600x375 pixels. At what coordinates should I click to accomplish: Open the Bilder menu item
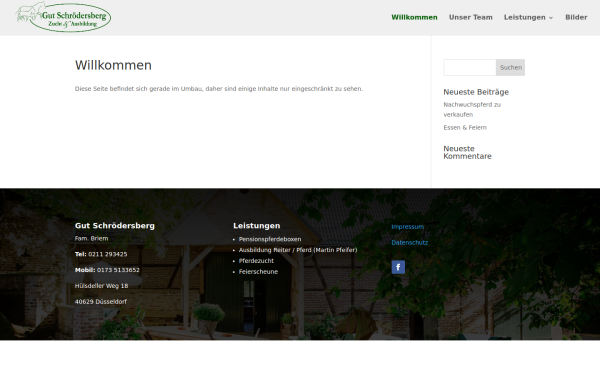pyautogui.click(x=576, y=17)
